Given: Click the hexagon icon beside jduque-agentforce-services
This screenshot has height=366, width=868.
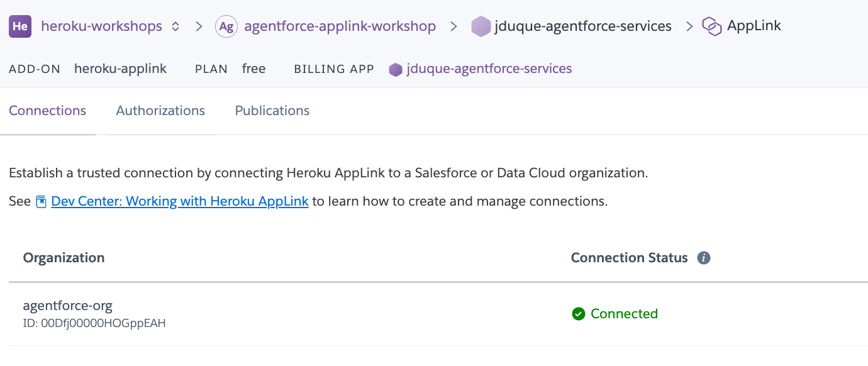Looking at the screenshot, I should [482, 26].
